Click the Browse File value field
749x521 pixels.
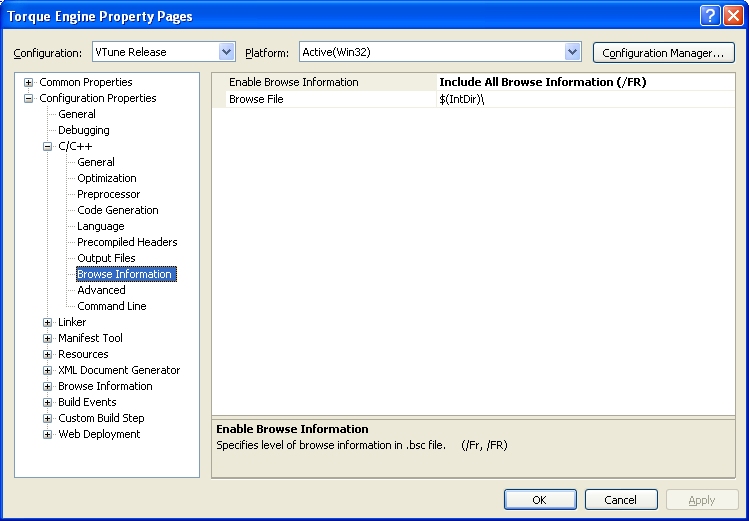pyautogui.click(x=542, y=99)
